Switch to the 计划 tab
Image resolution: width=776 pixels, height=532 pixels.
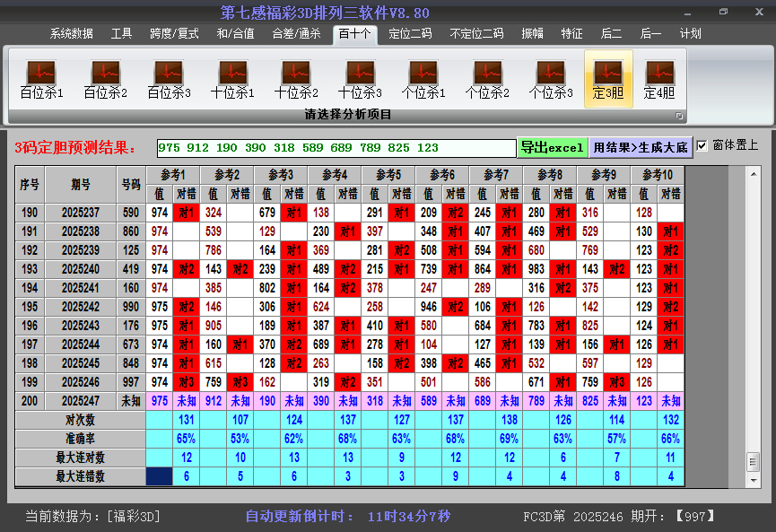tap(691, 34)
